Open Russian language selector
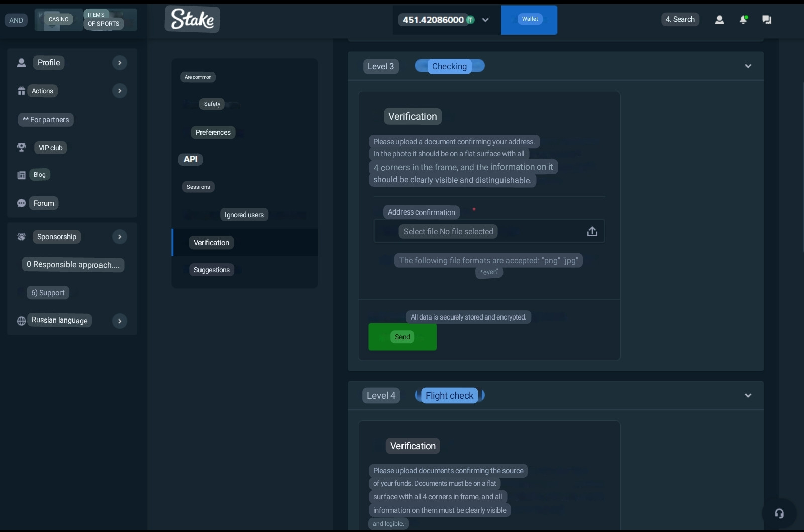This screenshot has width=804, height=532. 59,320
